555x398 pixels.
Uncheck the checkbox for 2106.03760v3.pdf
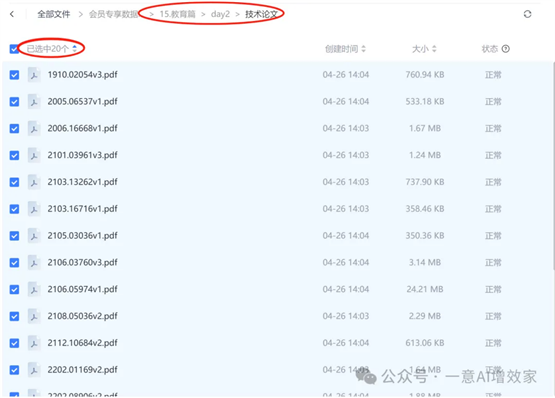14,262
